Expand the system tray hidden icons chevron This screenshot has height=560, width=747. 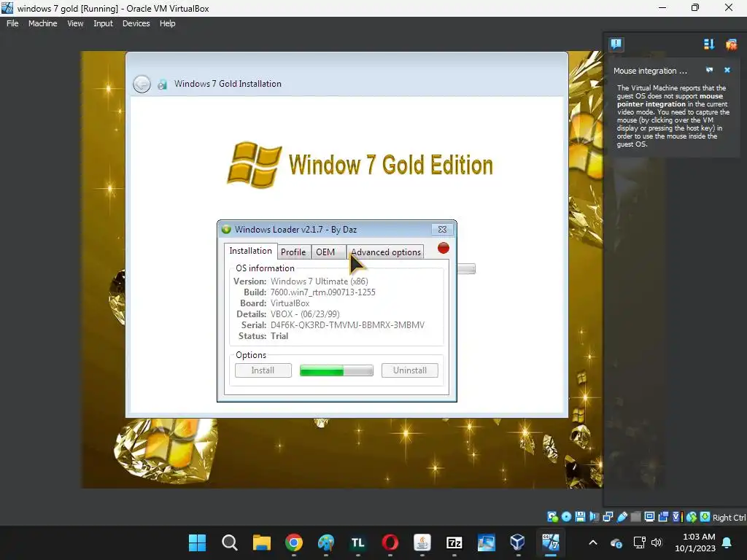593,542
